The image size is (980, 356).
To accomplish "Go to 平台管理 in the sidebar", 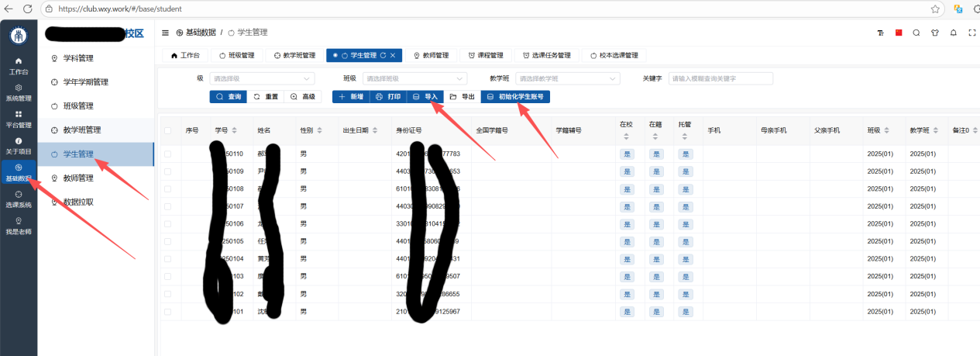I will [x=19, y=119].
